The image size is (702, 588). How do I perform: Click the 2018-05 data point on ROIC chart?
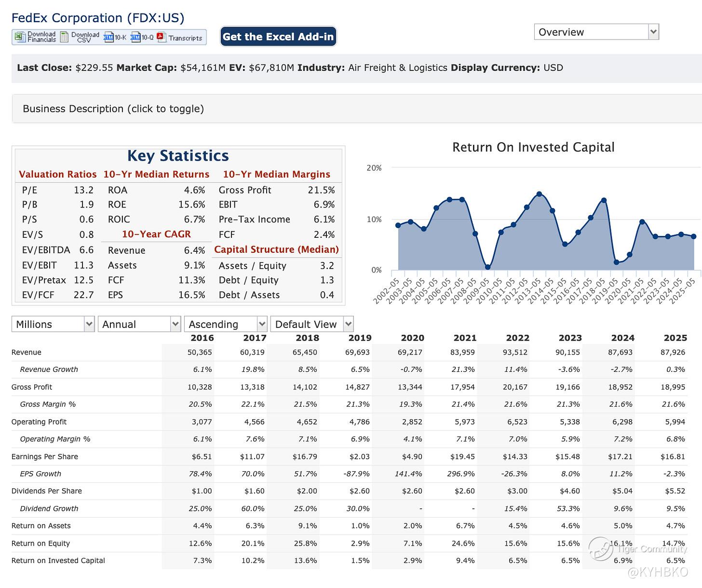604,200
